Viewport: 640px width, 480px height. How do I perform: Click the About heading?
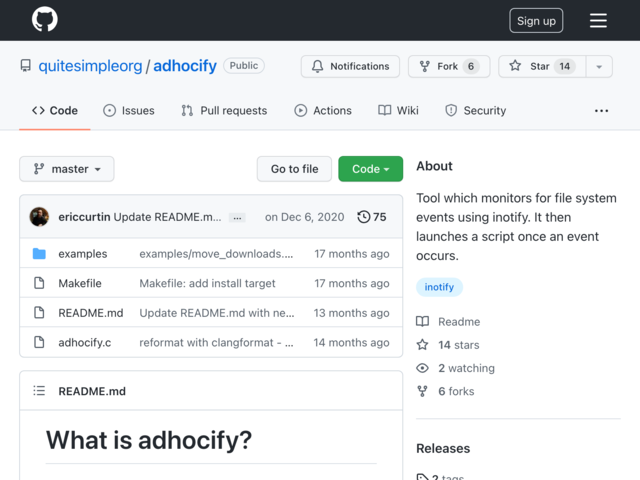click(434, 166)
